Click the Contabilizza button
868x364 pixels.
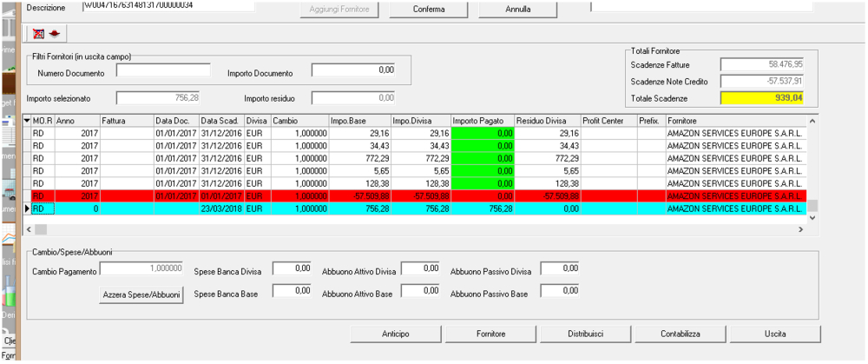(681, 334)
